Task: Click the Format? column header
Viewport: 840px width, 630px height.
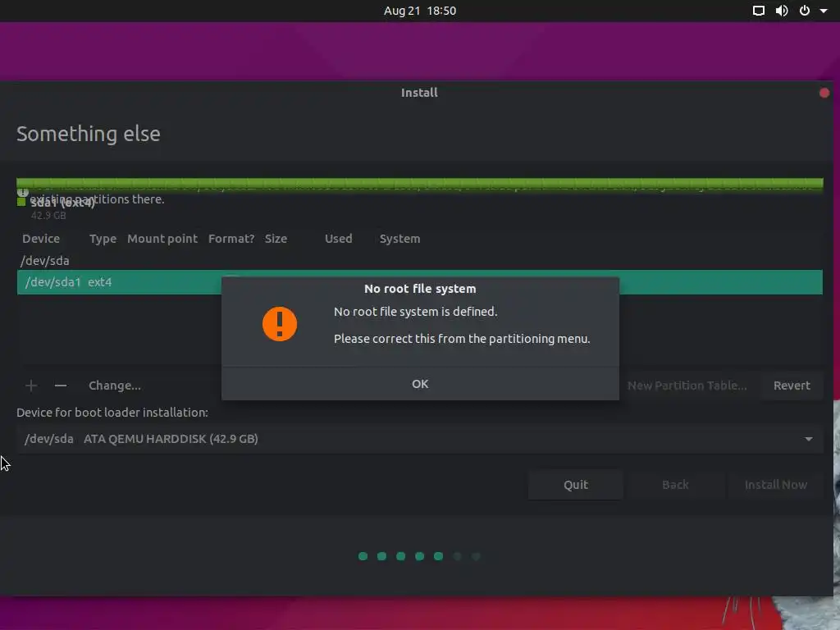Action: [x=231, y=239]
